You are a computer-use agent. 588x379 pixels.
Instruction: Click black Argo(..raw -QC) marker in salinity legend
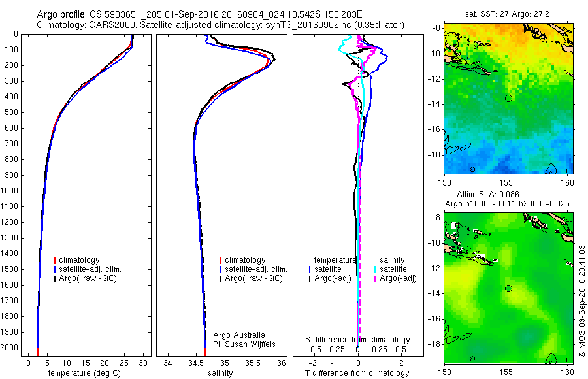[221, 279]
